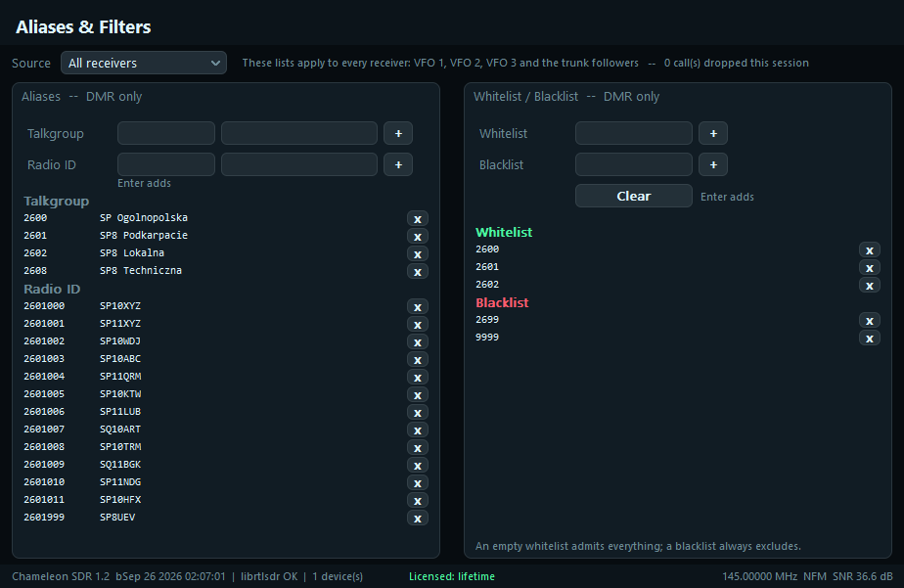
Task: Select the Licensed: lifetime status text
Action: click(x=452, y=576)
